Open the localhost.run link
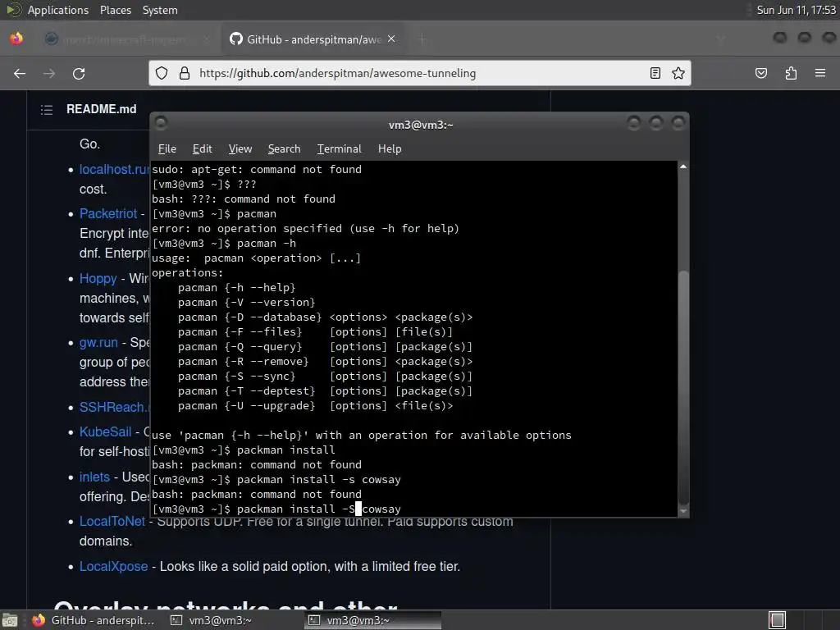 114,169
